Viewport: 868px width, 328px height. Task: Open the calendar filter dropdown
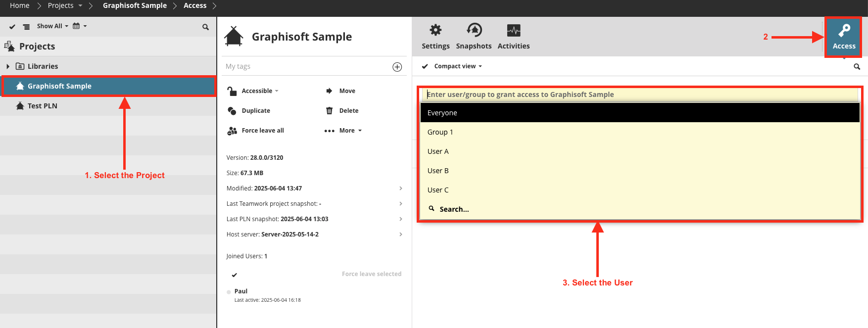[x=80, y=26]
